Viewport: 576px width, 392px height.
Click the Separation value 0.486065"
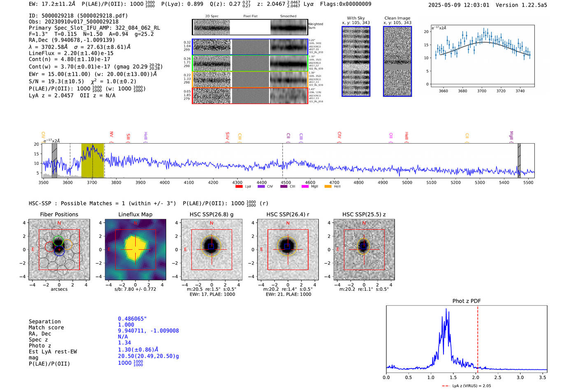click(132, 319)
